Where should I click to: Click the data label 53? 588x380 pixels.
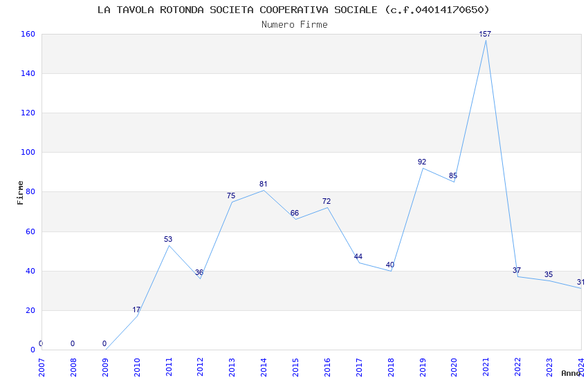[168, 239]
